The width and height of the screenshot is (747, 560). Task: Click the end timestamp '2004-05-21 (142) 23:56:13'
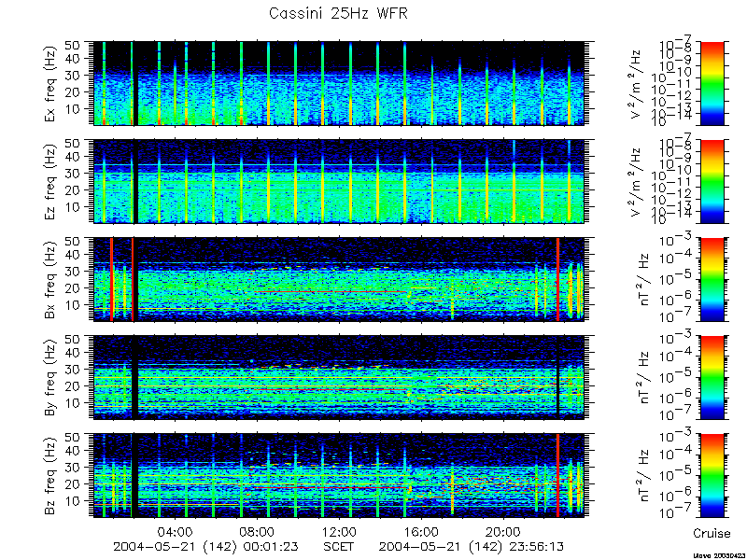[472, 547]
